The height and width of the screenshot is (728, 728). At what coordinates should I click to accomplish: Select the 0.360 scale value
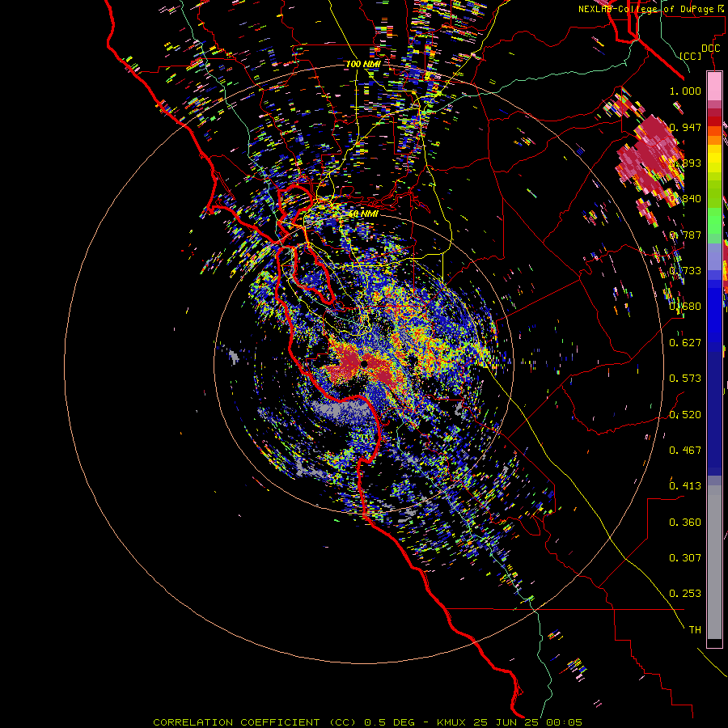685,523
